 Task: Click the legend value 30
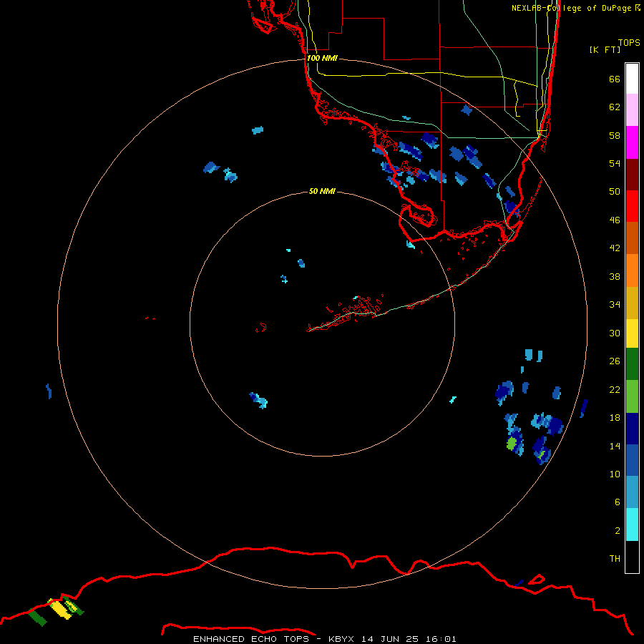(615, 333)
